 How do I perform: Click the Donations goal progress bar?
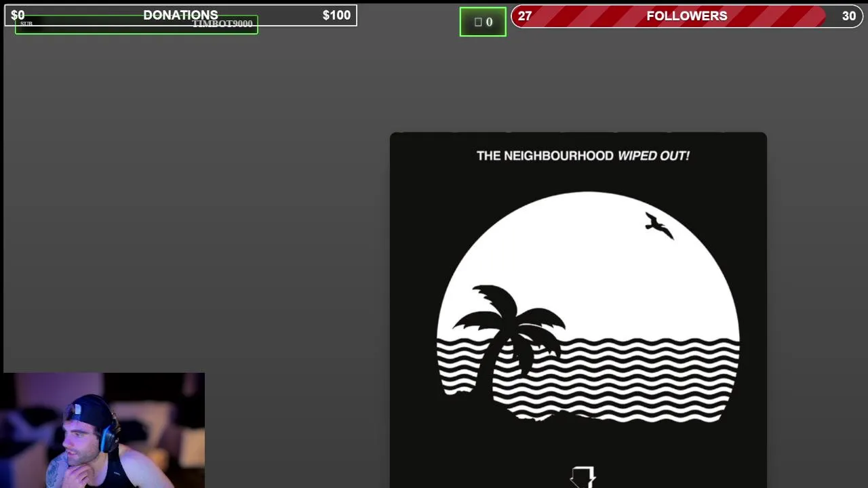tap(180, 15)
